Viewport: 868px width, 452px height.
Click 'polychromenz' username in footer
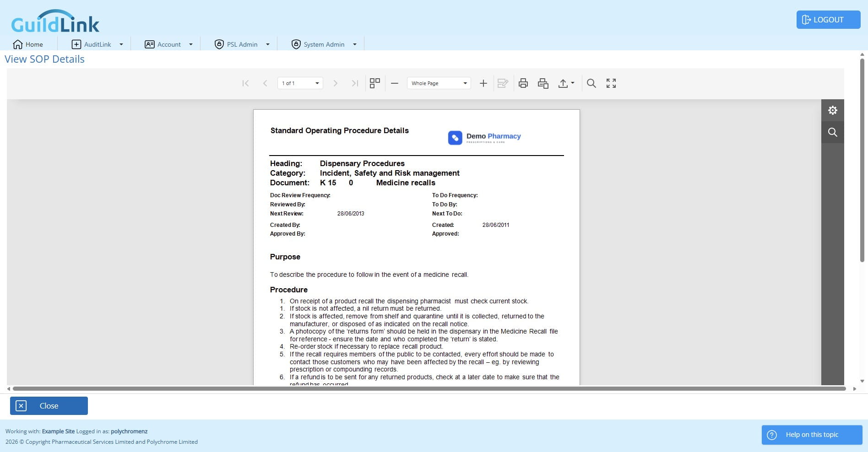point(129,431)
